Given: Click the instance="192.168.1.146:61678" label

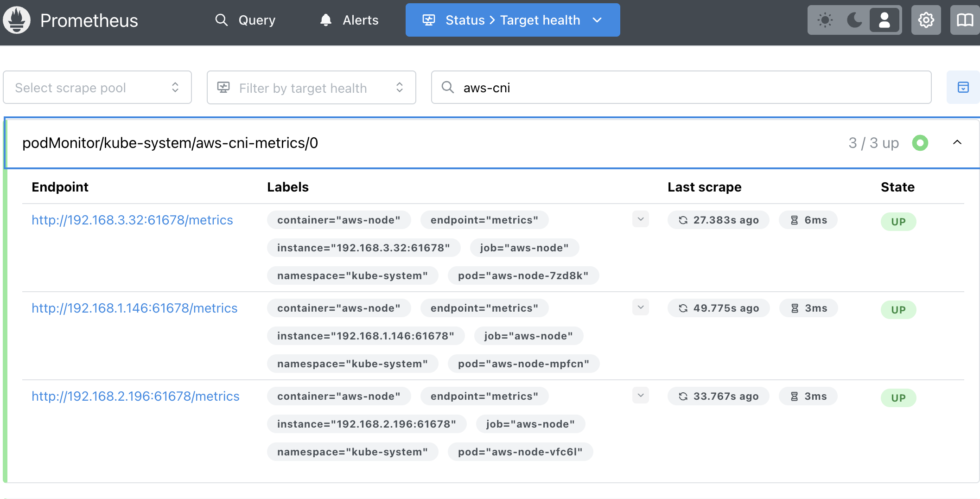Looking at the screenshot, I should (x=366, y=336).
